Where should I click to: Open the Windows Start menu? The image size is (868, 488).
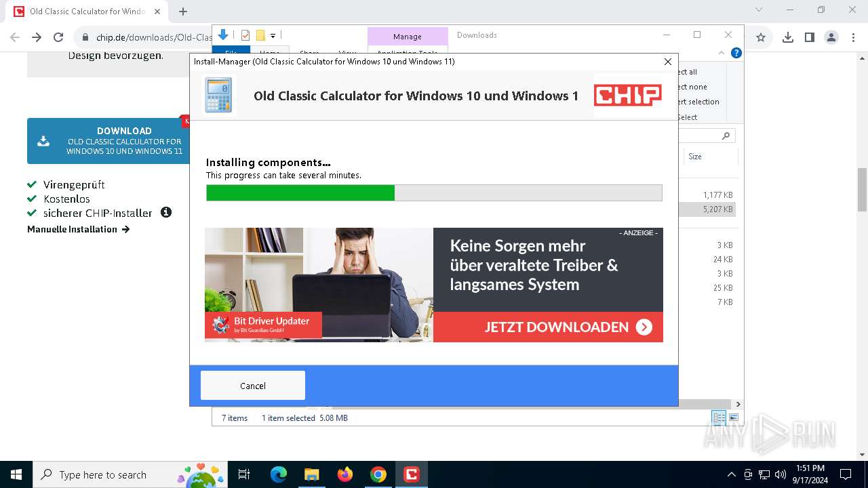16,474
